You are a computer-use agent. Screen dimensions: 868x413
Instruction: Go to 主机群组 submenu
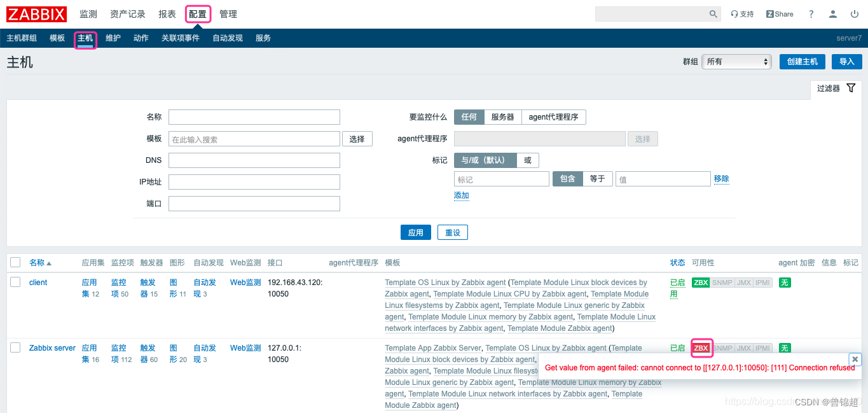[22, 38]
